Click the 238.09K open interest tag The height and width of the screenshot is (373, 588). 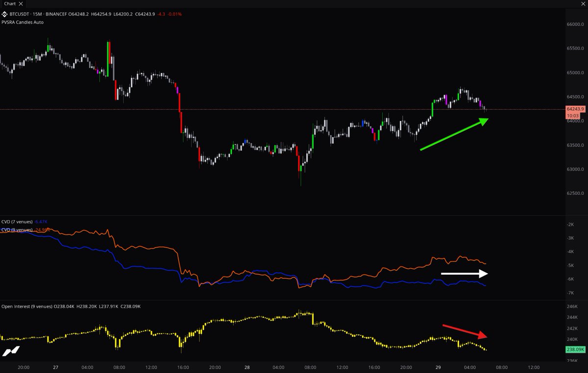tap(575, 350)
